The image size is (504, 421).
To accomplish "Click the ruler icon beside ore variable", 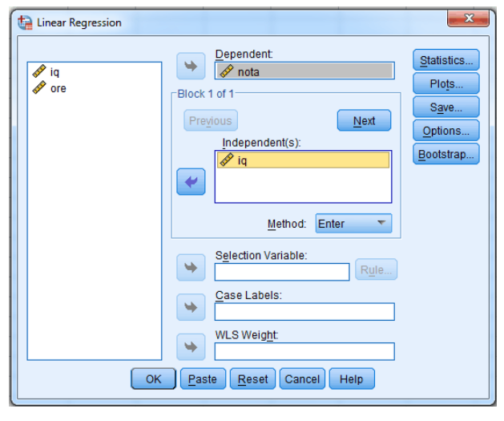I will [x=39, y=87].
